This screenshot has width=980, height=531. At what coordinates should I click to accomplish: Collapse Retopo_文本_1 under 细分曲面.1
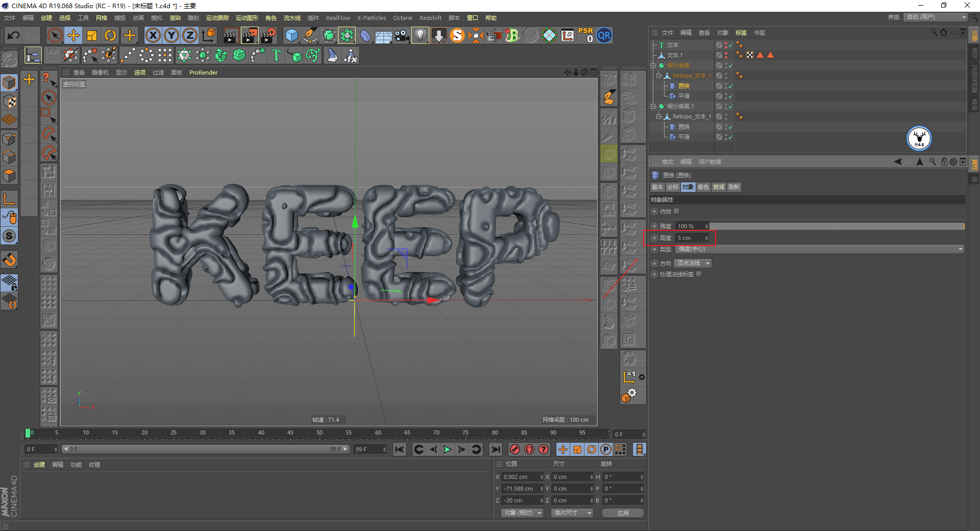click(x=659, y=116)
